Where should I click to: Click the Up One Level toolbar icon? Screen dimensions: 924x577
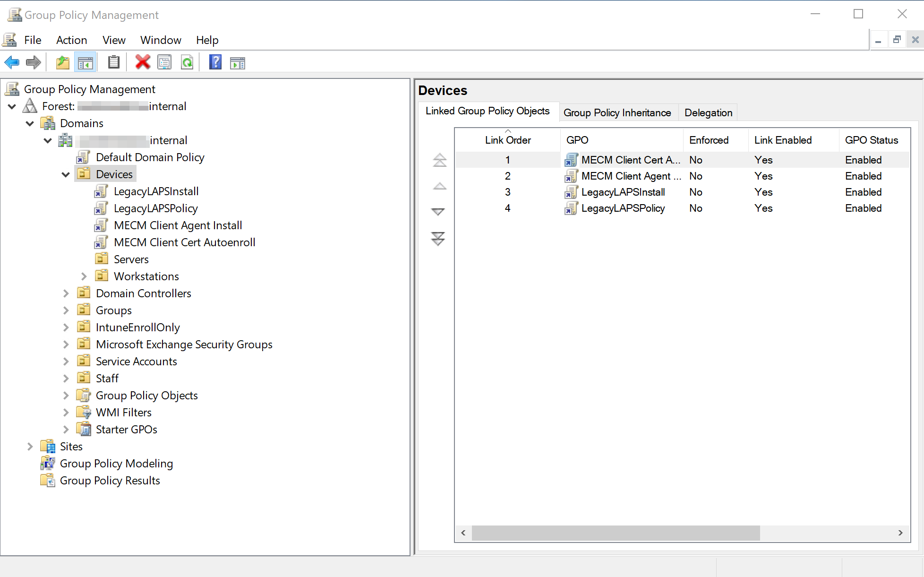click(62, 62)
